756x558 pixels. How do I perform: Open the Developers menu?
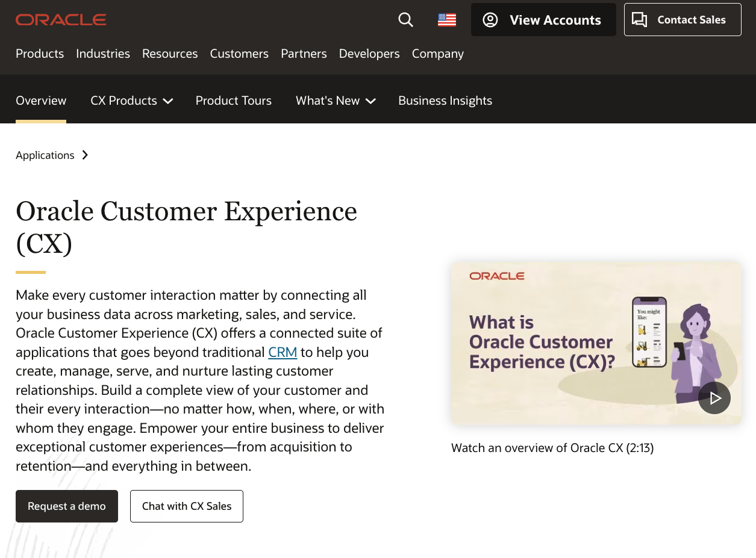click(x=369, y=54)
